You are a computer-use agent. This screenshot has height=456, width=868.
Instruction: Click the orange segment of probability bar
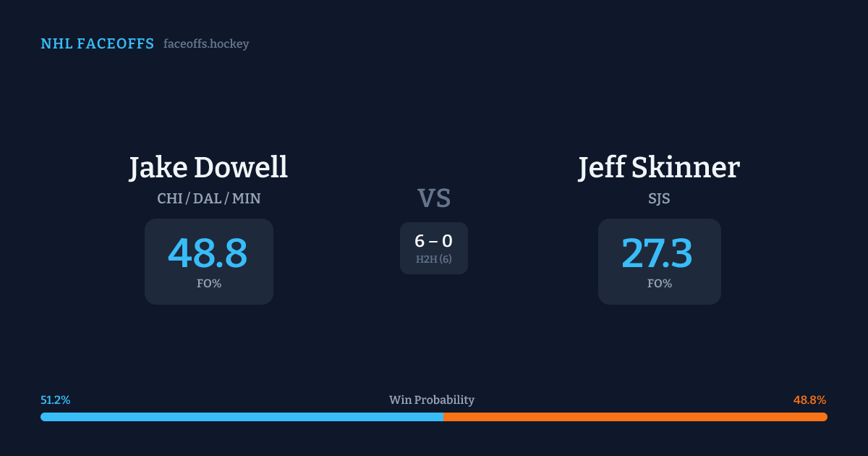(x=635, y=417)
